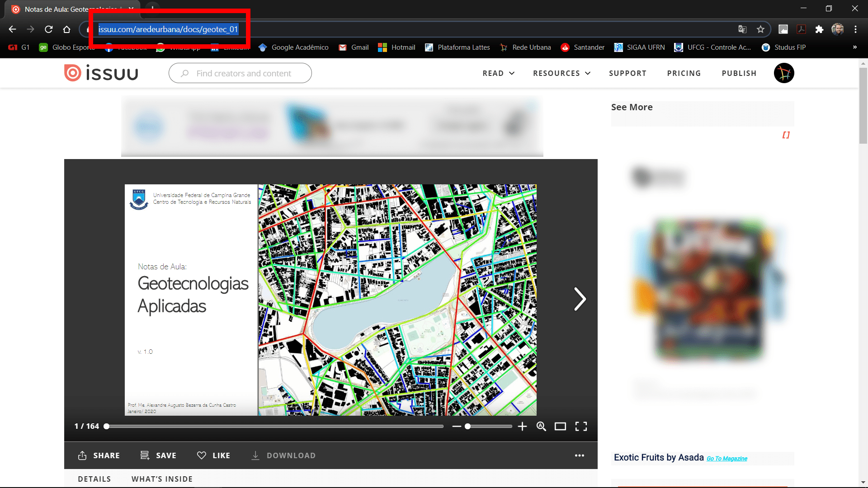The width and height of the screenshot is (868, 488).
Task: Expand the RESOURCES dropdown
Action: point(561,73)
